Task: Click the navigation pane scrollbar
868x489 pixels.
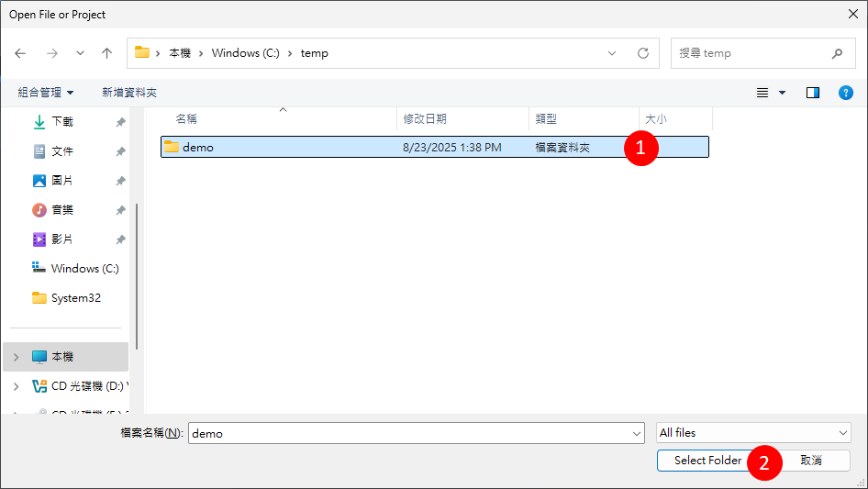Action: click(136, 276)
